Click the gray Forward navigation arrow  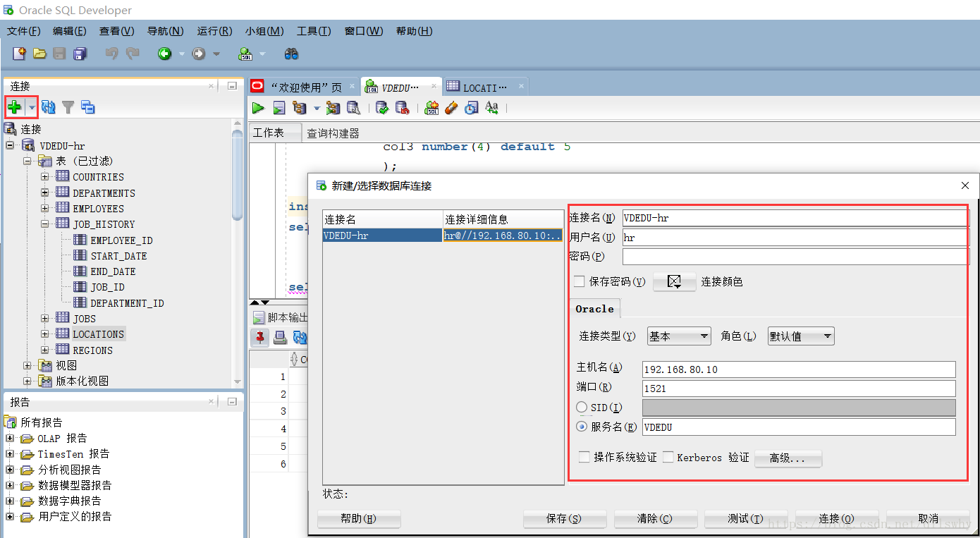(199, 54)
